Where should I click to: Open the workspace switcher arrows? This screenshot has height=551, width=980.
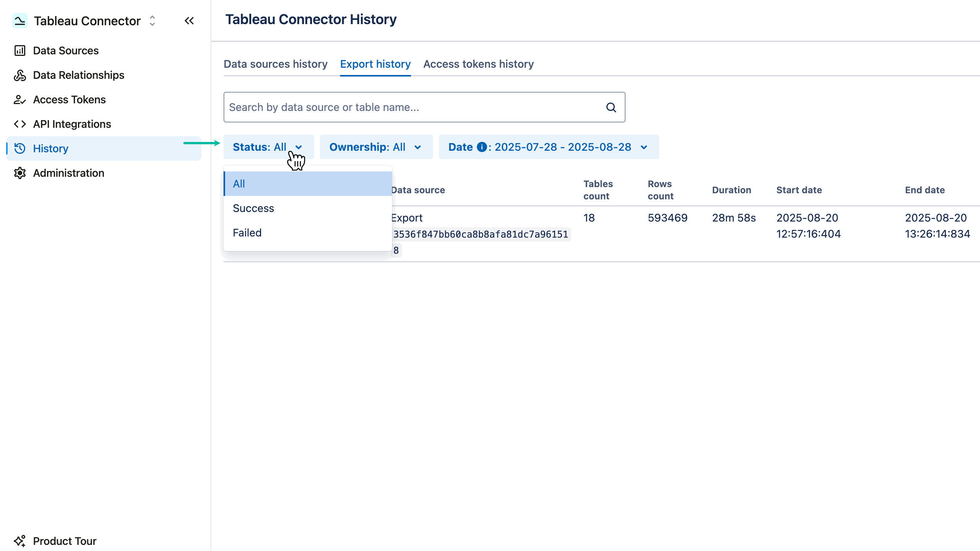coord(152,21)
